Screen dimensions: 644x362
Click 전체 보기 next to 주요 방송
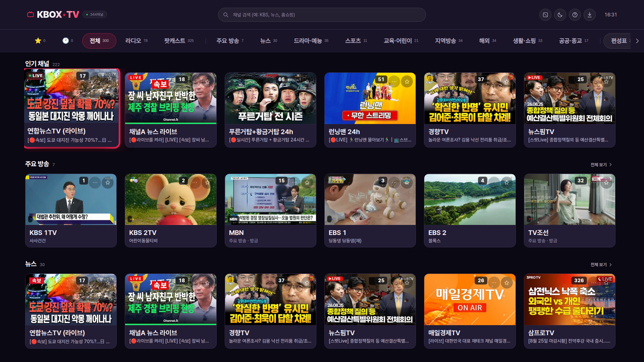tap(601, 165)
